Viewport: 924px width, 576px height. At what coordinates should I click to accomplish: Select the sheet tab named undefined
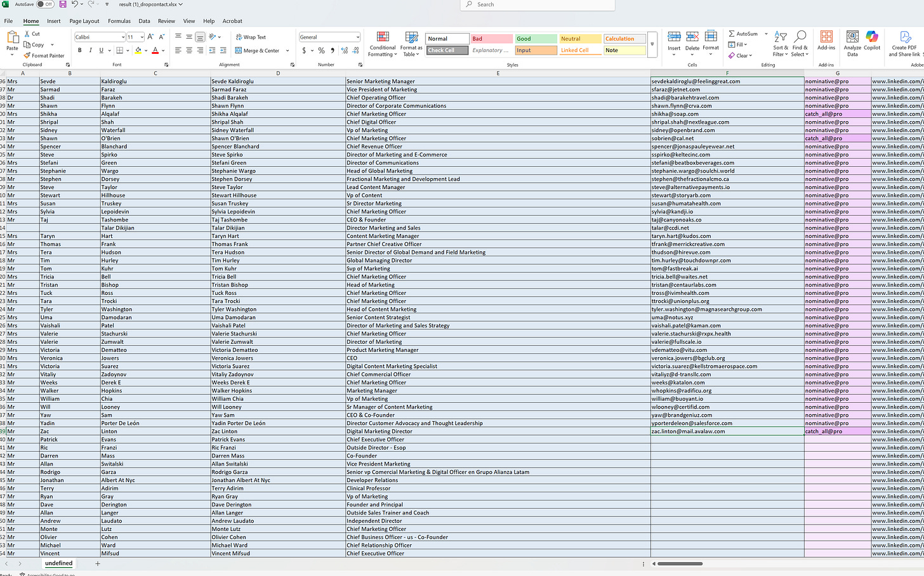coord(58,563)
